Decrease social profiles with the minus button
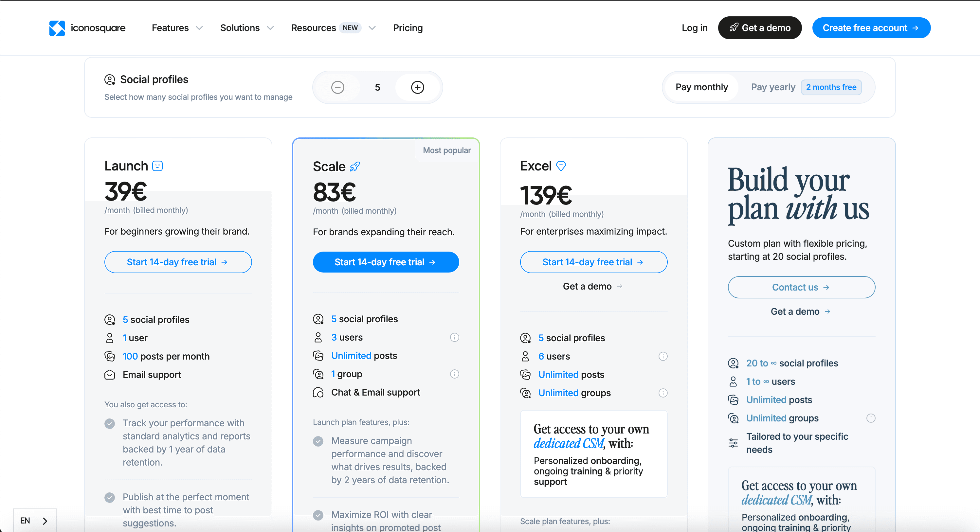 pos(337,87)
